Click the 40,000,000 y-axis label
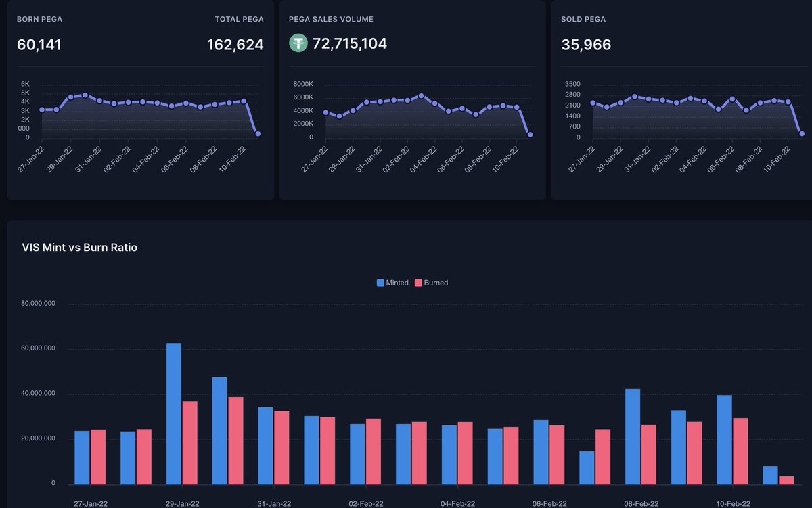The width and height of the screenshot is (812, 508). [x=39, y=394]
